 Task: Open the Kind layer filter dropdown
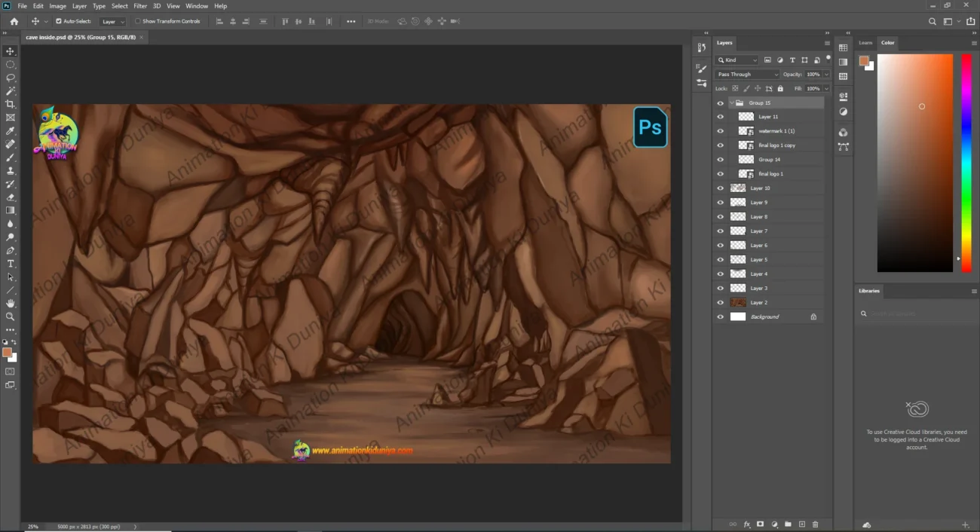click(x=737, y=60)
